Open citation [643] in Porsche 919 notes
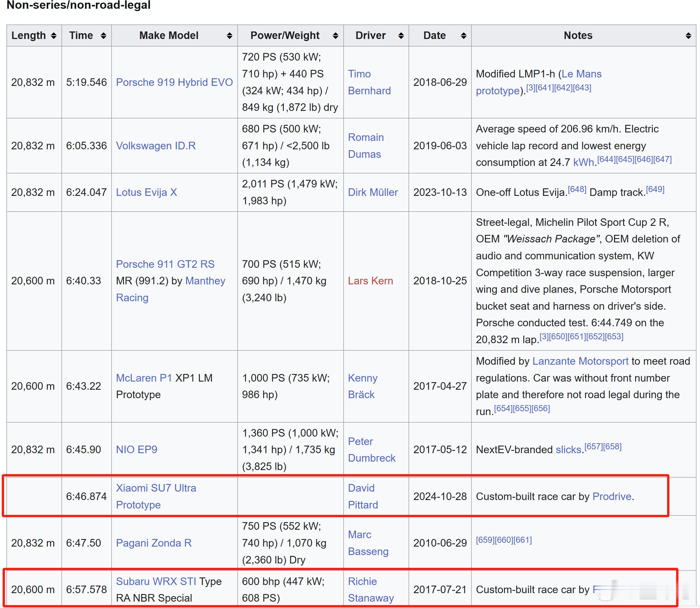The width and height of the screenshot is (700, 608). tap(582, 88)
